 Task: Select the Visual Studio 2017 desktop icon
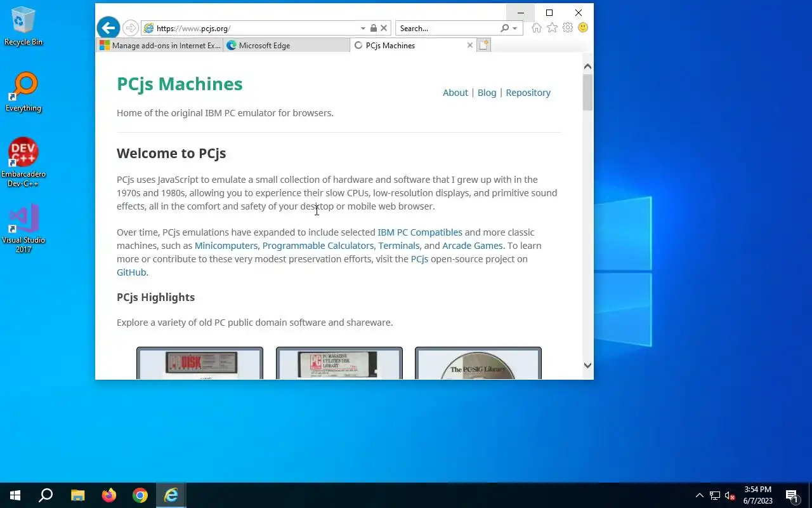[23, 229]
